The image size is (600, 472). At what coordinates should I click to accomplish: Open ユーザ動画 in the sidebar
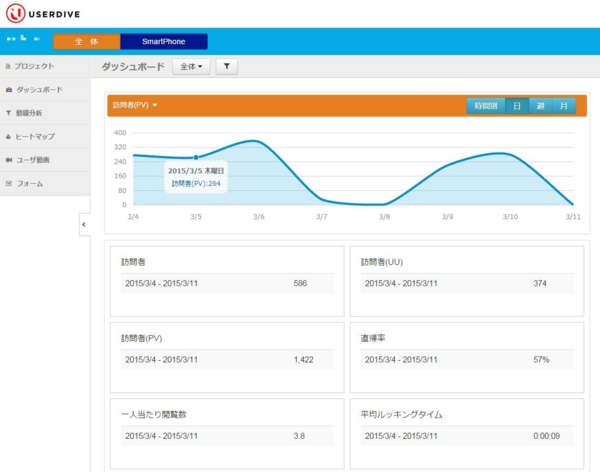pos(45,160)
